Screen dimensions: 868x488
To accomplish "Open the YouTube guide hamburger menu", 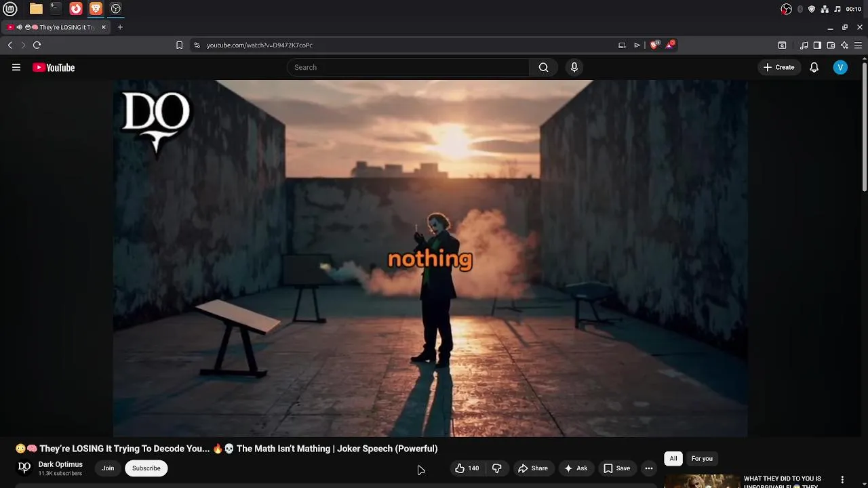I will (16, 67).
